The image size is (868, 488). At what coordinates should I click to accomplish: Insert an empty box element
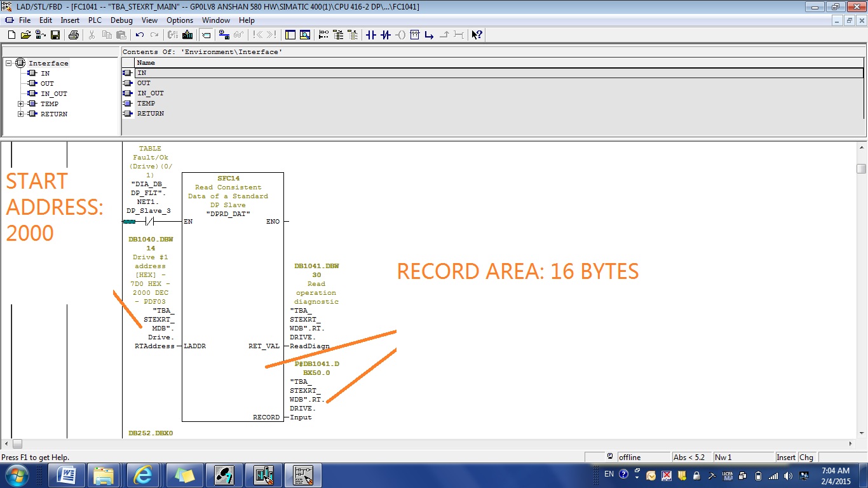415,35
